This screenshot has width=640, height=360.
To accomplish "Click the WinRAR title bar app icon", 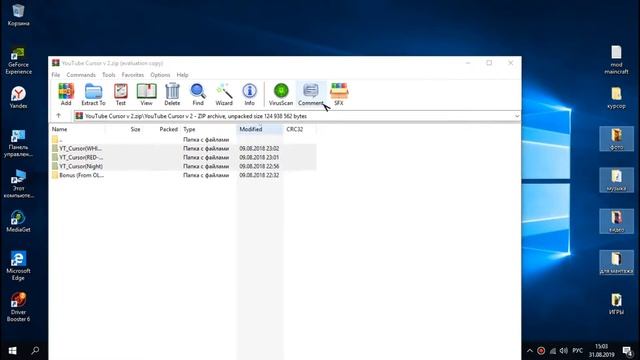I will tap(56, 63).
